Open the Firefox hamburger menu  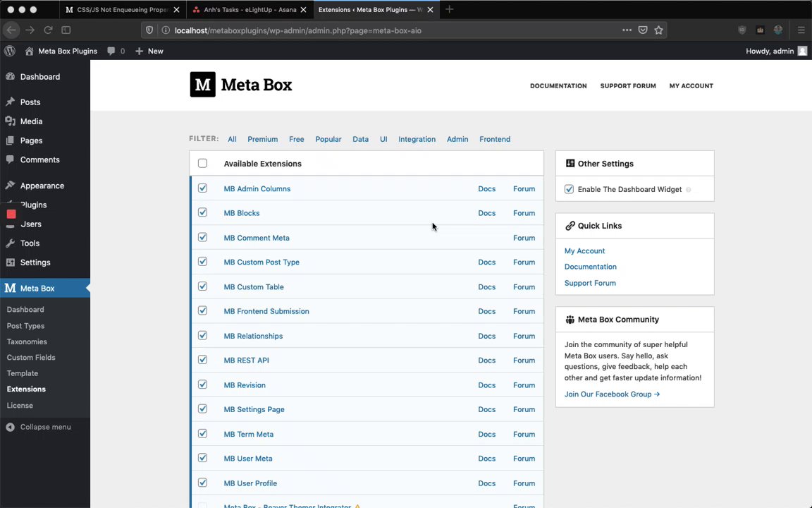point(801,30)
